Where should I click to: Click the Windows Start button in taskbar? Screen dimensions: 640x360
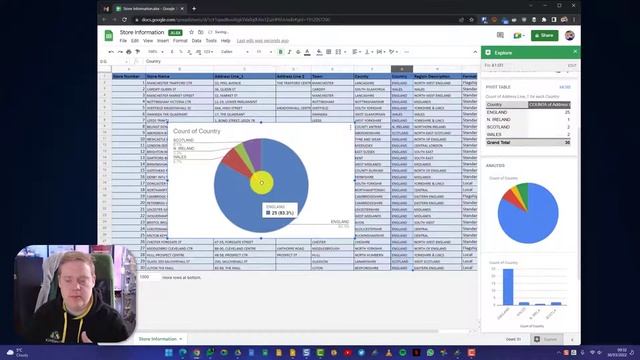coord(169,353)
